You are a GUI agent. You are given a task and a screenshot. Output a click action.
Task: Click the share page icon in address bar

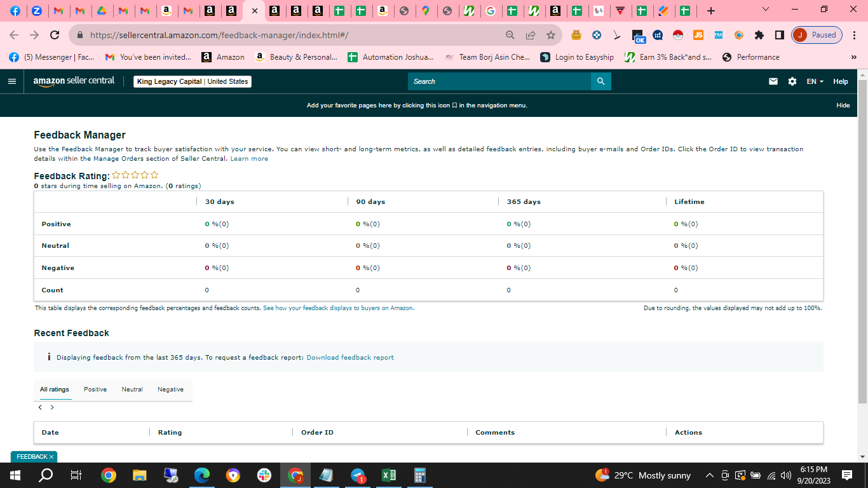point(531,35)
